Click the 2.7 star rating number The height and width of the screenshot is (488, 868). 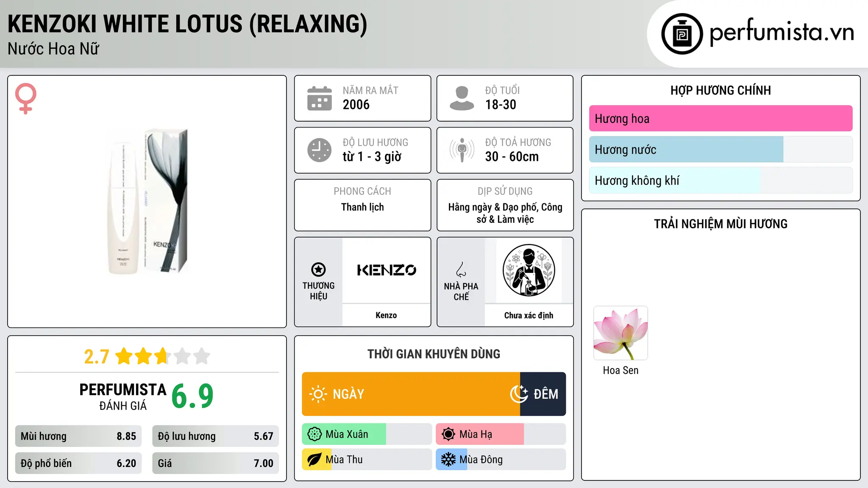[x=97, y=357]
